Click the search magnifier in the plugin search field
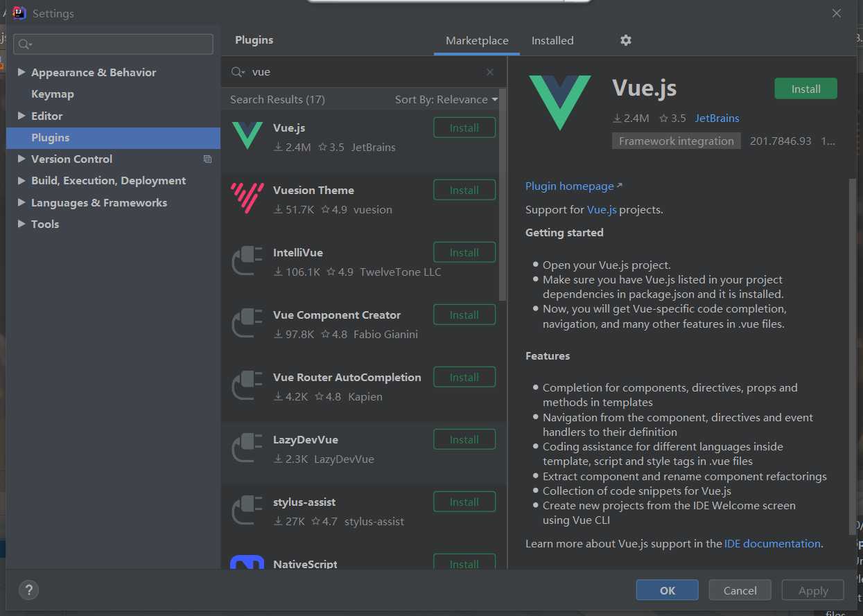The height and width of the screenshot is (616, 863). pos(238,72)
